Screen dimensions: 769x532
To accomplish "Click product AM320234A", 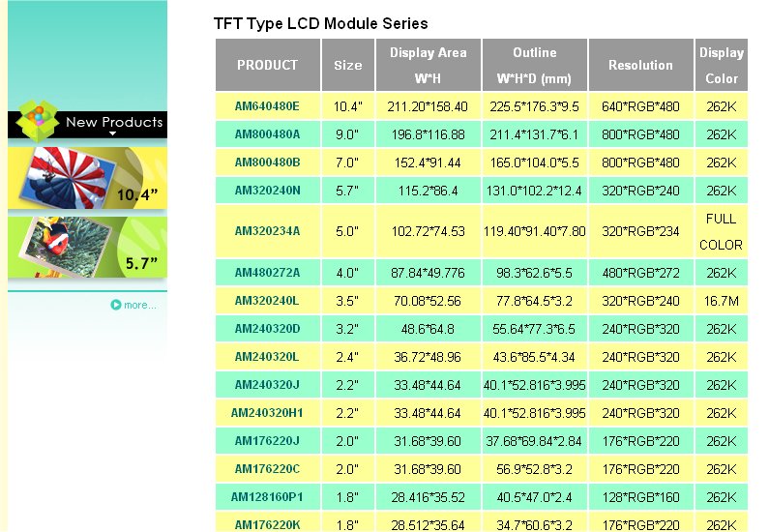I will coord(267,231).
